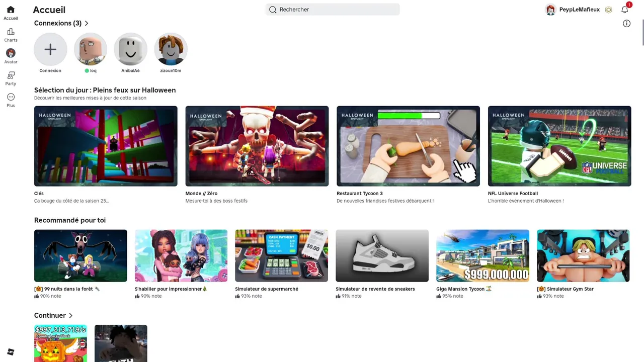Click 'Mesure-toi à des boss festifs' description

tap(216, 201)
